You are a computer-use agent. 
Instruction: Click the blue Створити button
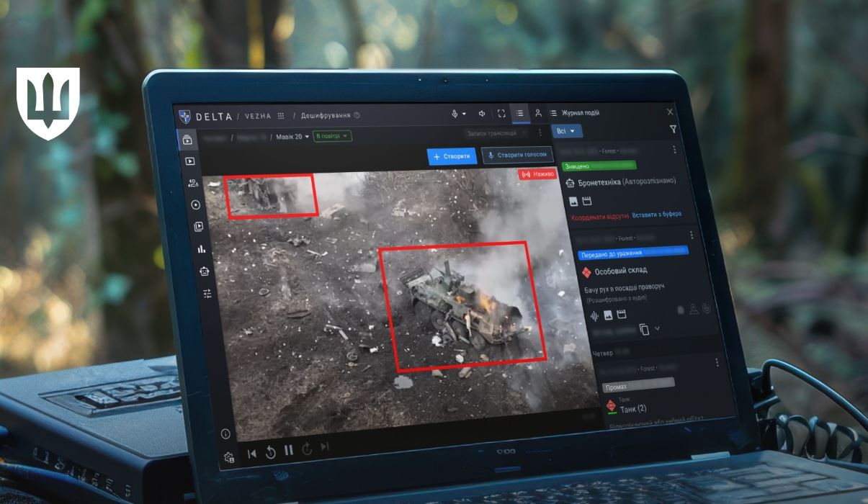452,156
